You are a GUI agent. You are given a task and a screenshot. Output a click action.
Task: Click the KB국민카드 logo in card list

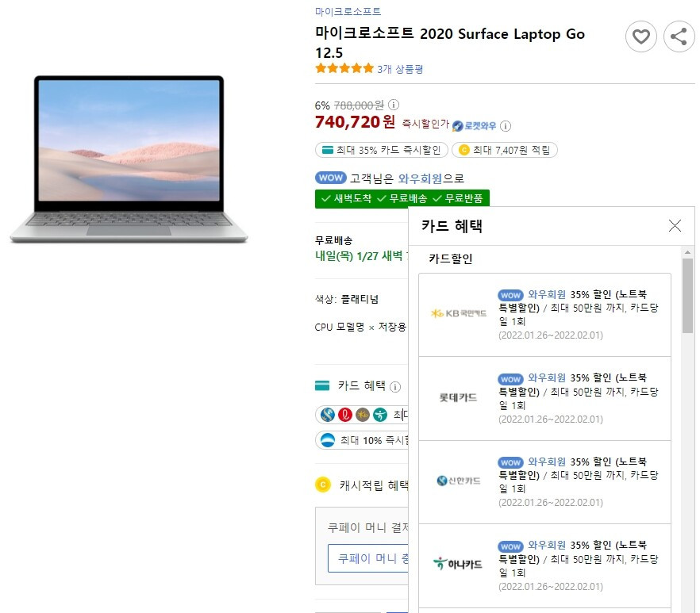point(459,314)
